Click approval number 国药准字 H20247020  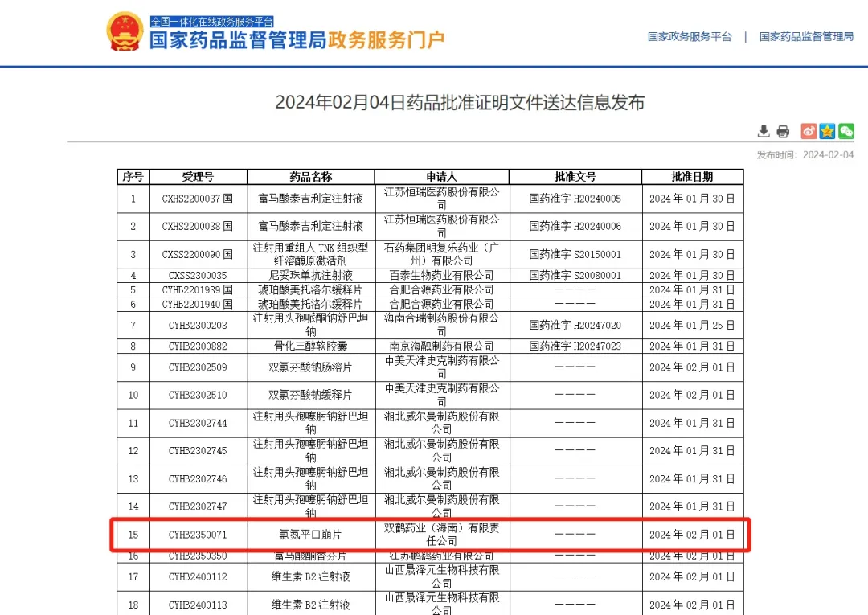click(x=575, y=326)
